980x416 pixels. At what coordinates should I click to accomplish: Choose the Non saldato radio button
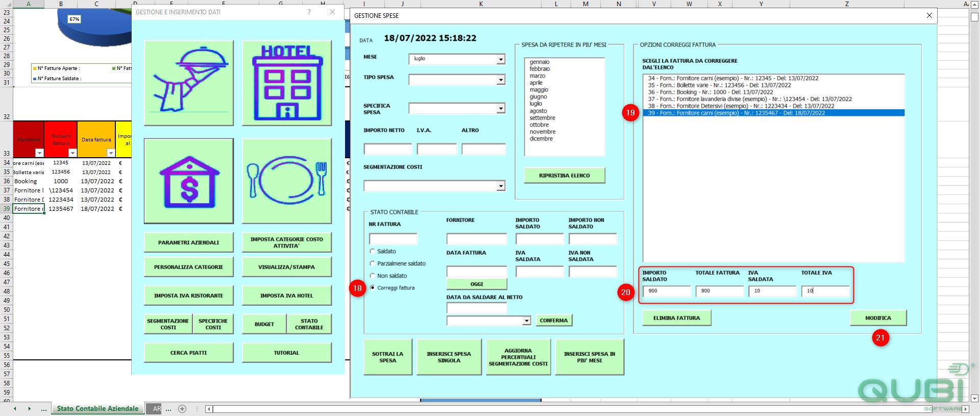[x=373, y=276]
